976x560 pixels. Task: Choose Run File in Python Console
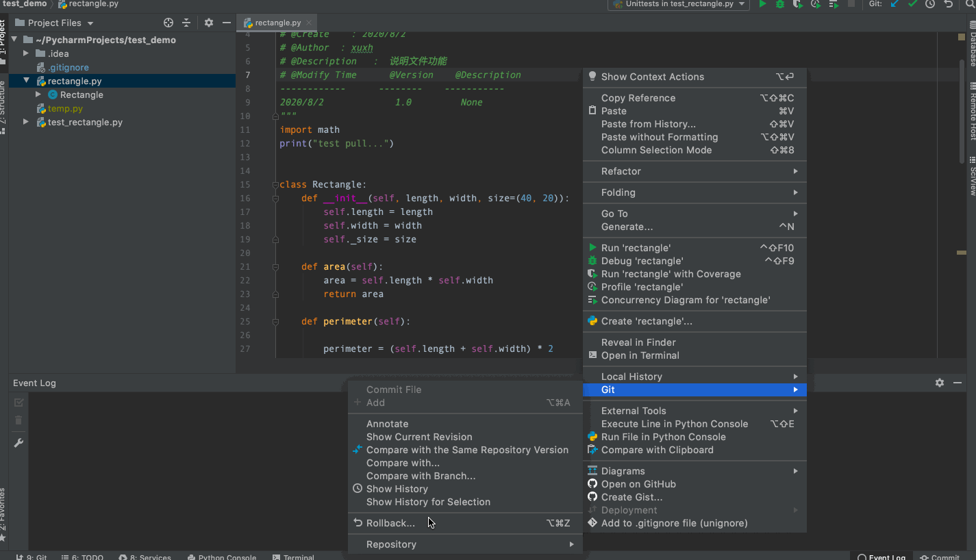695,437
